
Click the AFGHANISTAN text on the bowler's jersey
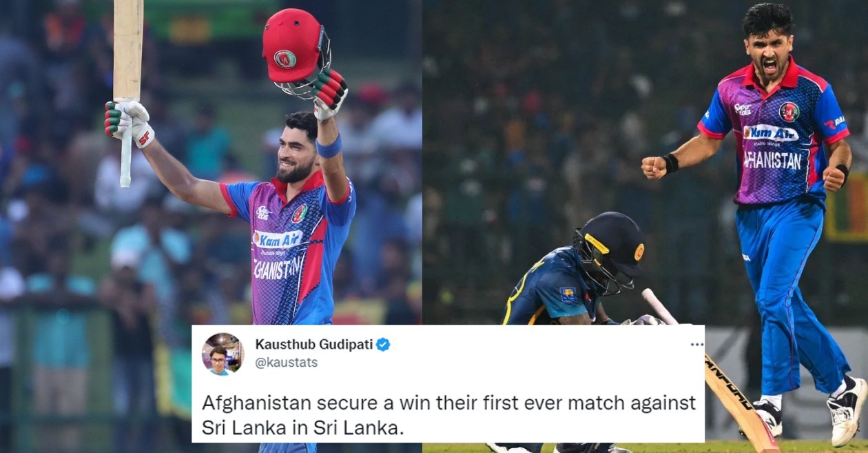tap(773, 160)
